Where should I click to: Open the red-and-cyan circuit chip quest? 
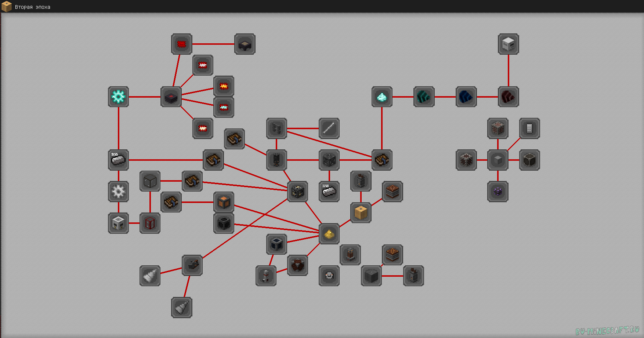tap(224, 107)
